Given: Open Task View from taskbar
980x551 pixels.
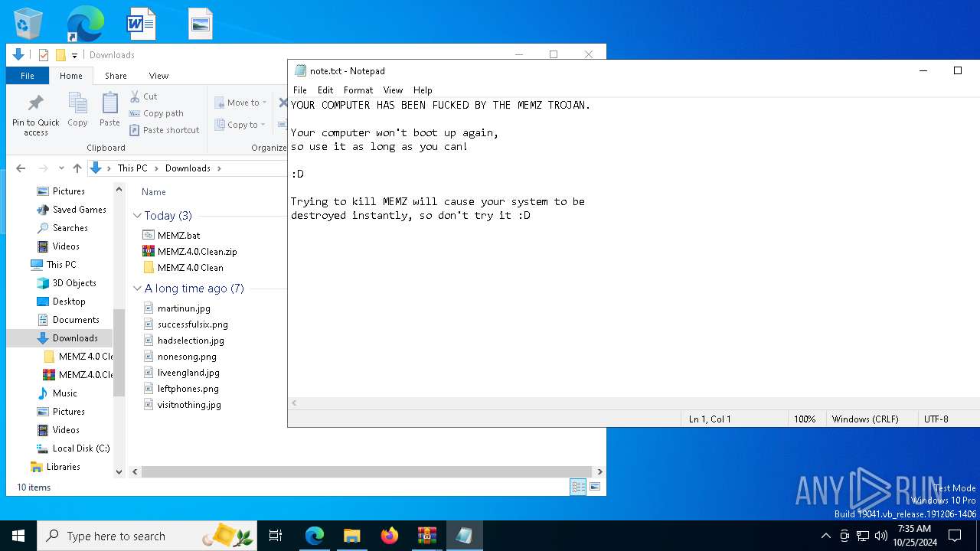Looking at the screenshot, I should [276, 536].
